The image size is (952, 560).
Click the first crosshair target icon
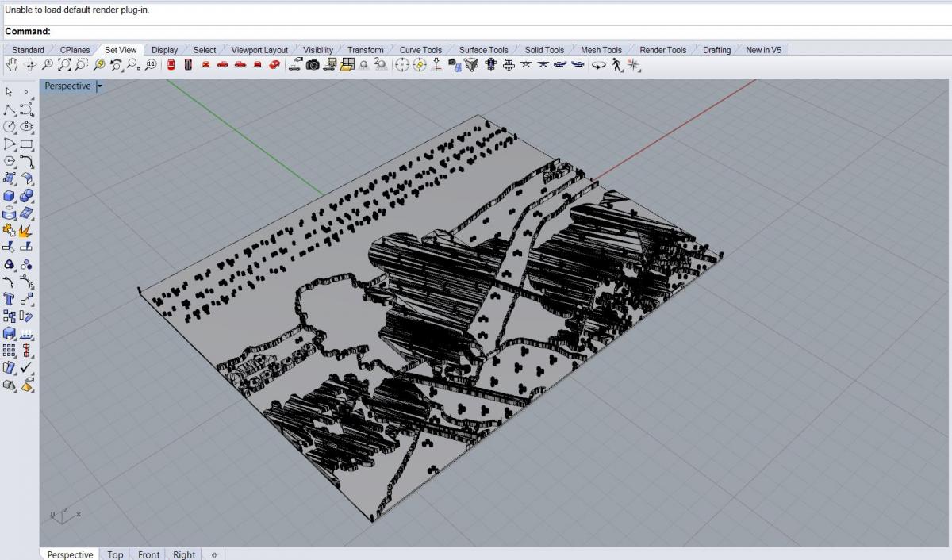click(402, 65)
